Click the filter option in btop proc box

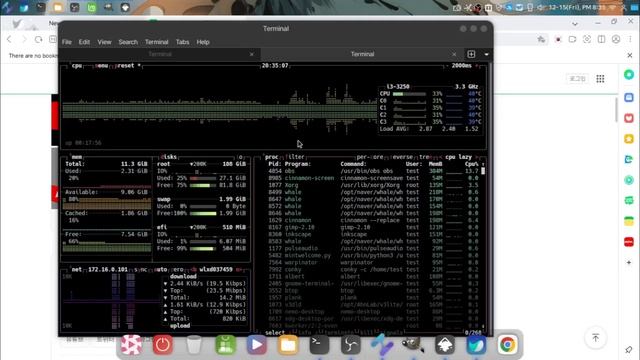tap(295, 157)
